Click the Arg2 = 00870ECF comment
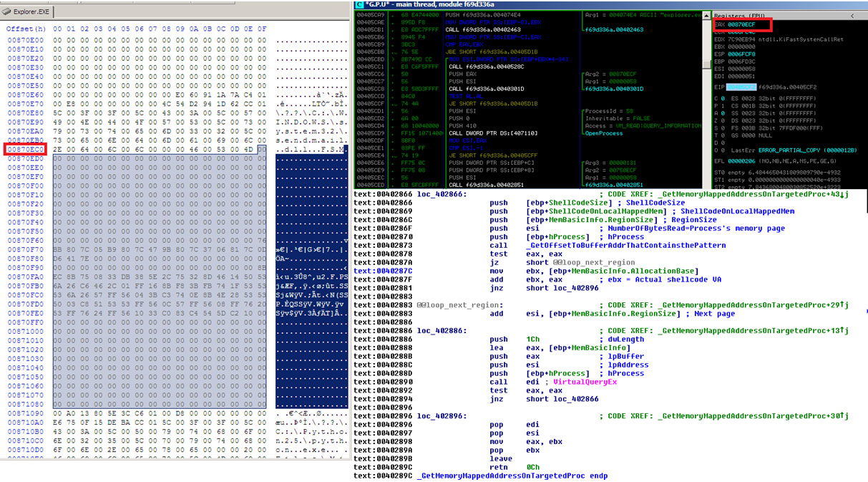The width and height of the screenshot is (868, 482). tap(610, 74)
